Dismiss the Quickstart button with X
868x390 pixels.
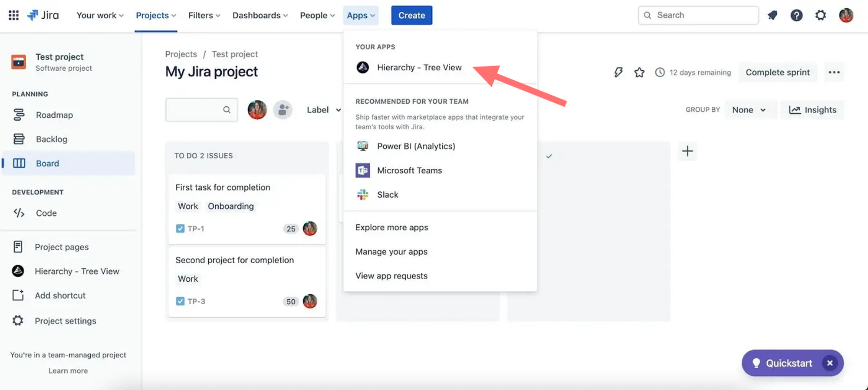(830, 363)
